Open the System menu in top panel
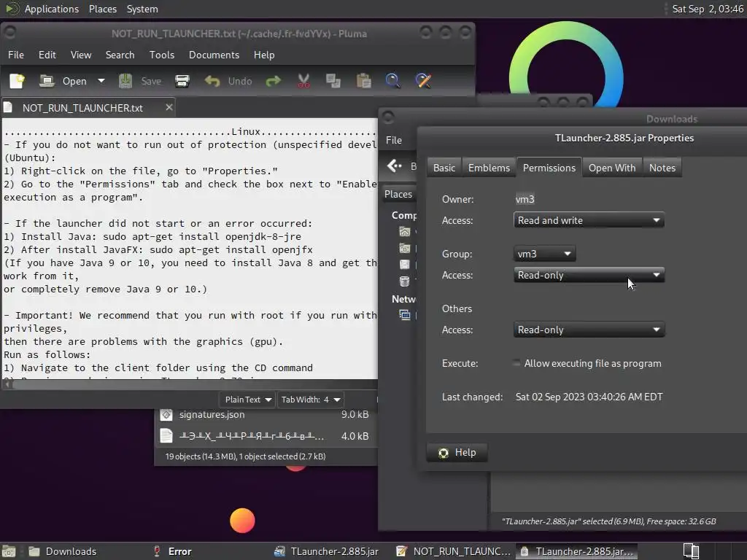 pos(142,9)
